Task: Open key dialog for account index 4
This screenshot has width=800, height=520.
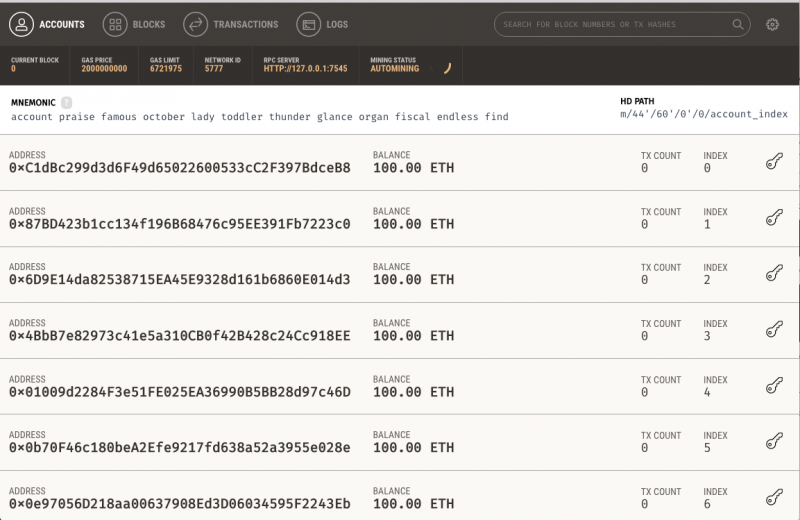Action: 773,385
